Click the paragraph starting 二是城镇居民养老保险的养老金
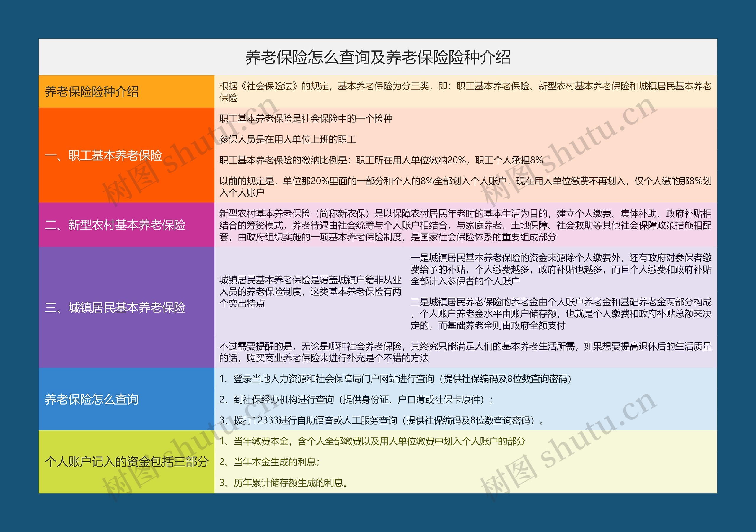 (561, 314)
